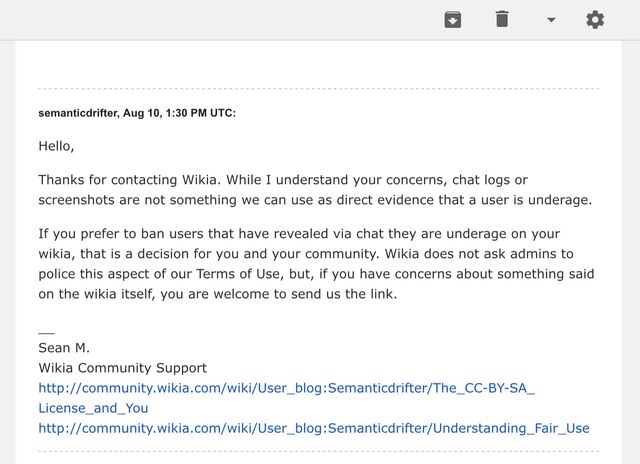The image size is (640, 464).
Task: Click the bottom dotted separator line
Action: click(x=318, y=451)
